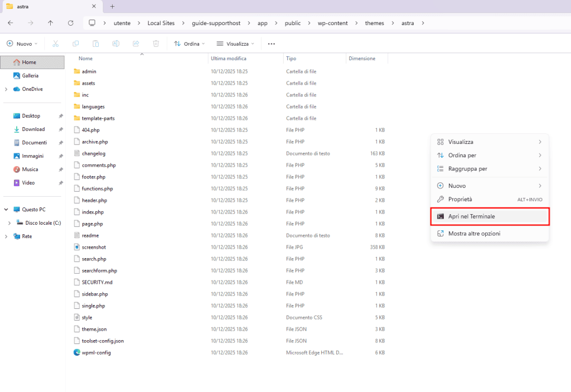Click the Refresh button in navigation bar

click(x=70, y=23)
